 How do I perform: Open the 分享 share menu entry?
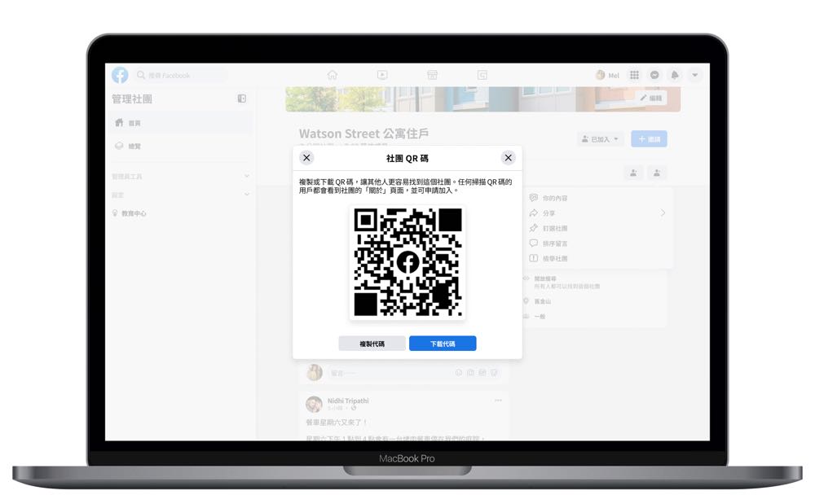pyautogui.click(x=543, y=213)
